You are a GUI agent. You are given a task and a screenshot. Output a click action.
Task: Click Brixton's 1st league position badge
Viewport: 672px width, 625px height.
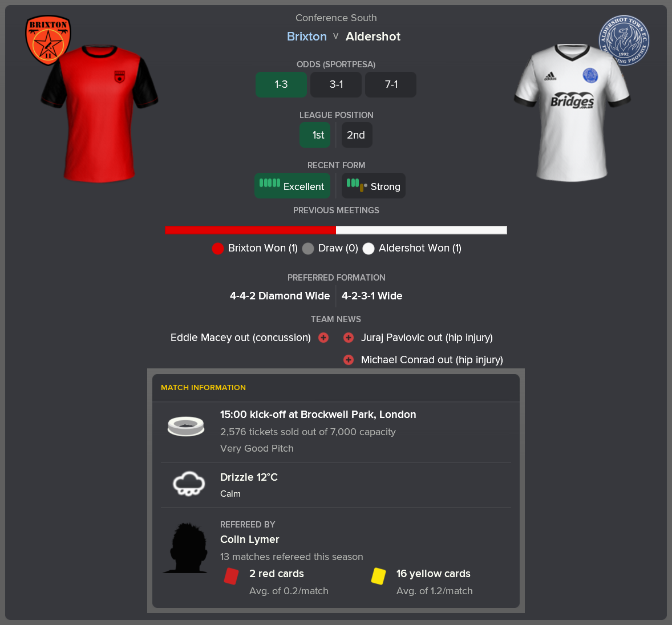(x=315, y=135)
